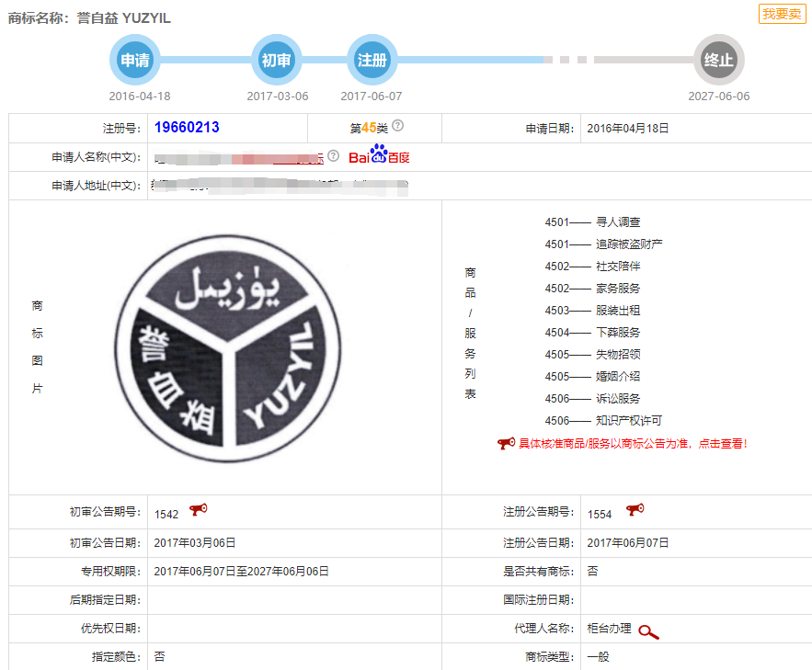This screenshot has height=670, width=812.
Task: Select the 4501 追踪被盗财产 service row
Action: (603, 244)
